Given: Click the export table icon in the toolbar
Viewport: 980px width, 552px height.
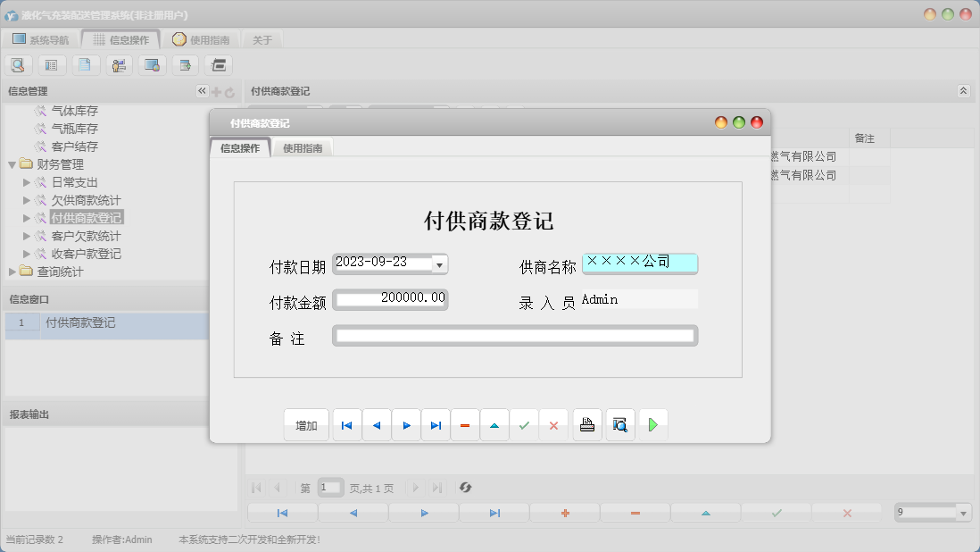Looking at the screenshot, I should pos(184,64).
